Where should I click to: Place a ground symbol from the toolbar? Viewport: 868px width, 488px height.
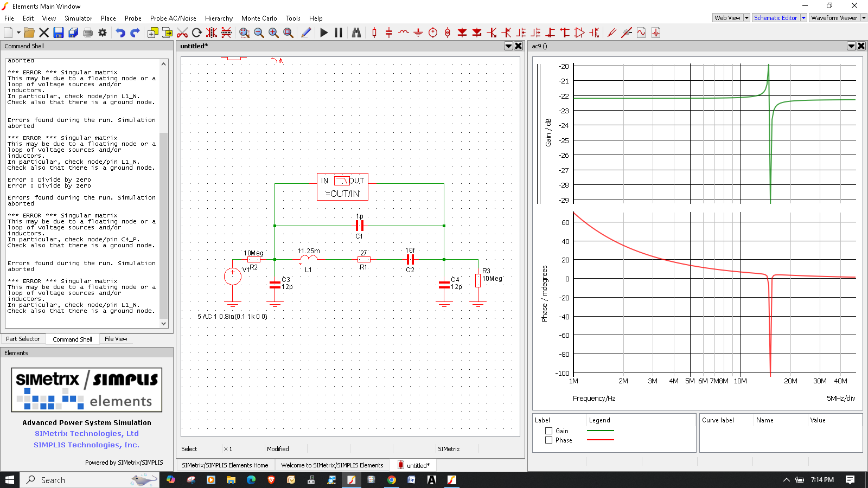418,33
